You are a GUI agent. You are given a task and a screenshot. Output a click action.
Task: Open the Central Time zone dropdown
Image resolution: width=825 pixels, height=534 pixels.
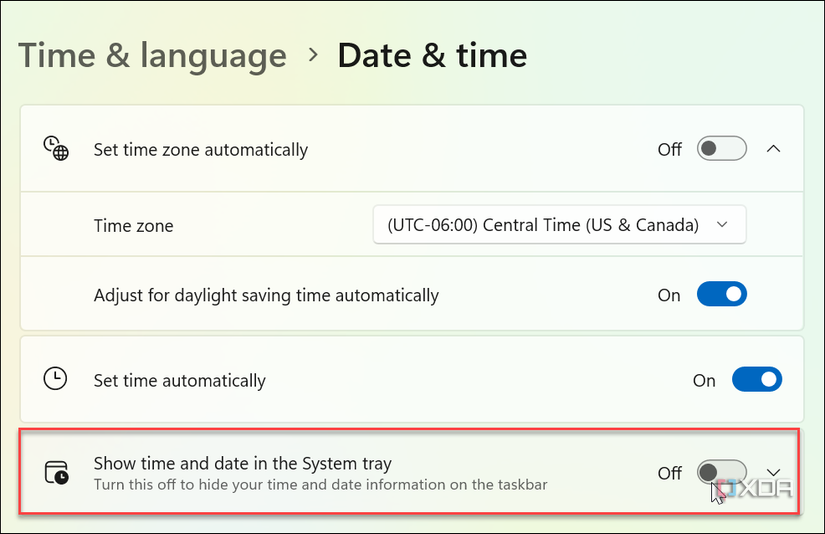559,225
